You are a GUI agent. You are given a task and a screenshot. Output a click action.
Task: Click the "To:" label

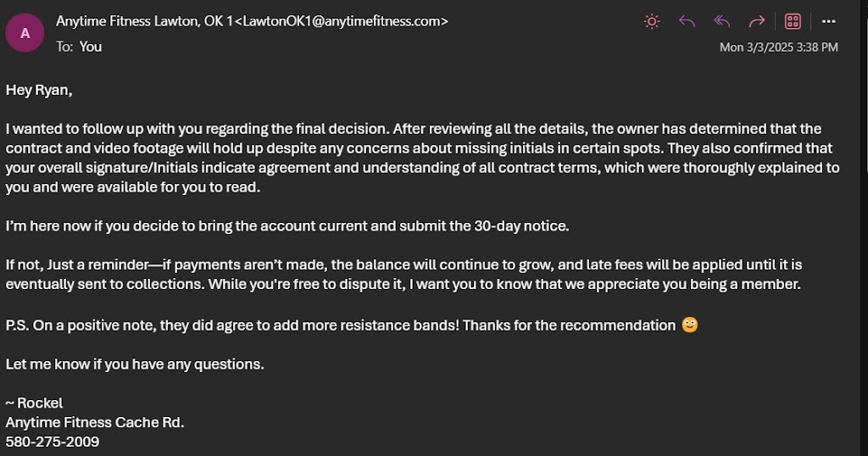pyautogui.click(x=64, y=47)
